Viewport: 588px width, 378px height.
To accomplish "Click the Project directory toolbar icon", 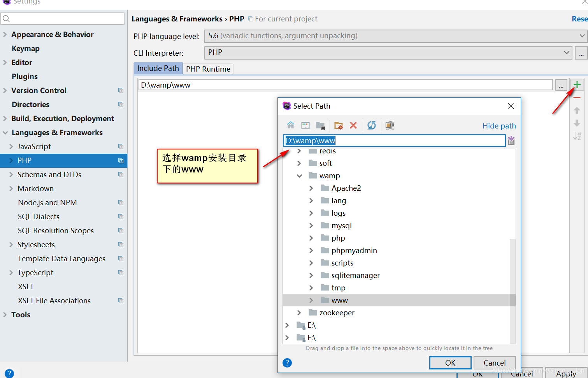I will [320, 125].
